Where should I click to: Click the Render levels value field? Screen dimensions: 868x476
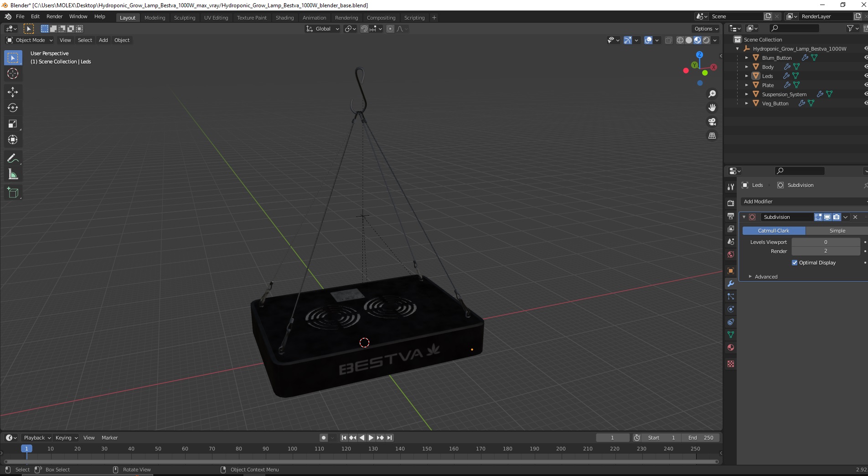(x=826, y=251)
